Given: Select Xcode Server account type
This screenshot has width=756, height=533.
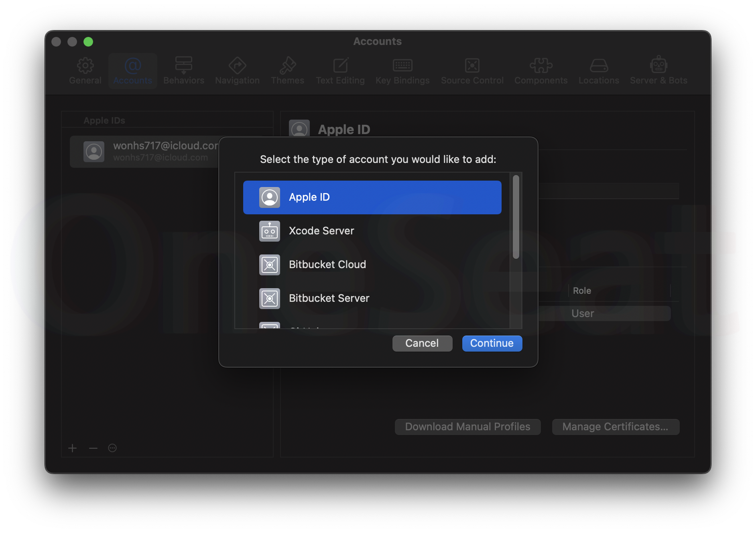Looking at the screenshot, I should pos(372,231).
